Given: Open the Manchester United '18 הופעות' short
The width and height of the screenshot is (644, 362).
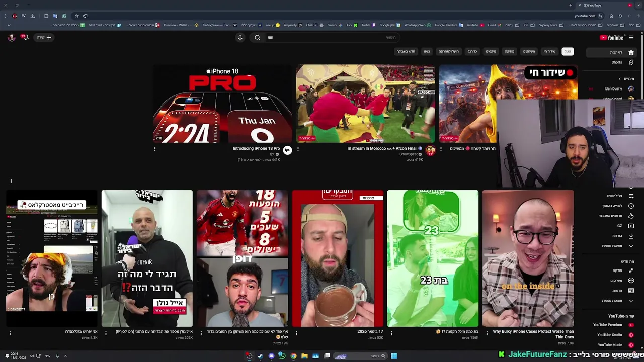Looking at the screenshot, I should point(242,258).
